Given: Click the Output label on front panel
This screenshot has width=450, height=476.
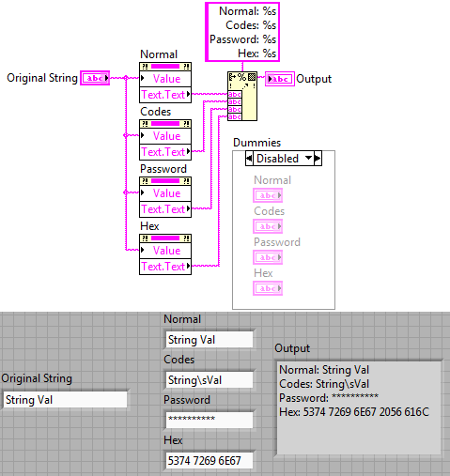Looking at the screenshot, I should click(292, 348).
